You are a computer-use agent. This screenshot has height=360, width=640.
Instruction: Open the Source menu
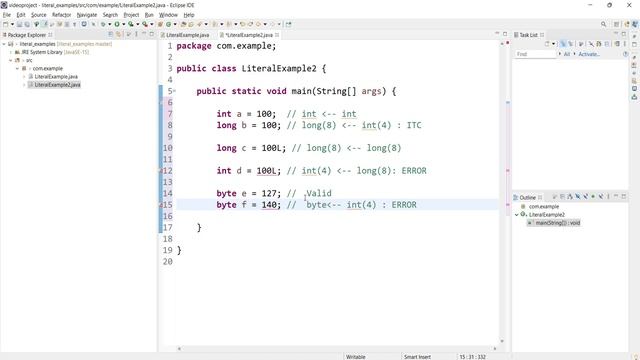(39, 15)
